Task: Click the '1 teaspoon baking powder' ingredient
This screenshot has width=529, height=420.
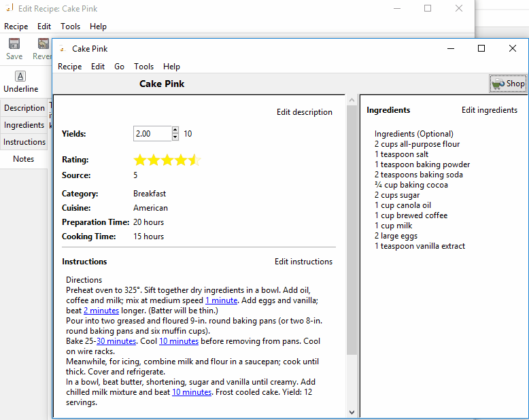Action: 422,164
